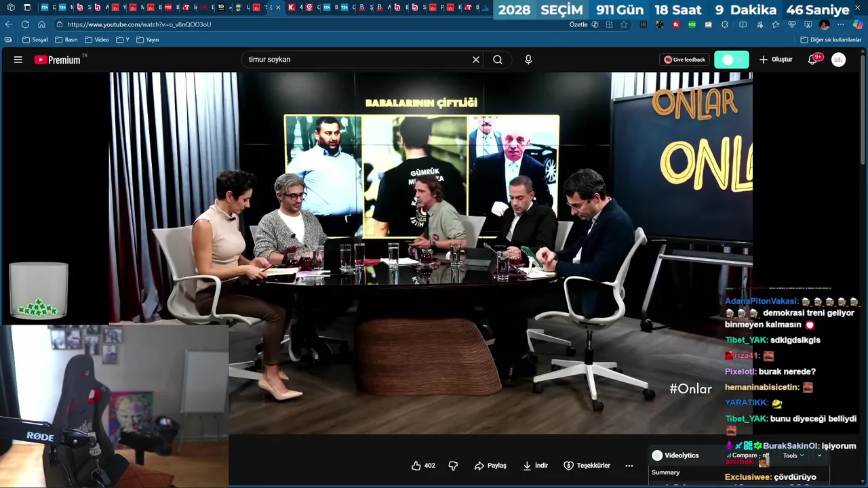Open the Basın bookmarks folder
The width and height of the screenshot is (868, 488).
[66, 40]
